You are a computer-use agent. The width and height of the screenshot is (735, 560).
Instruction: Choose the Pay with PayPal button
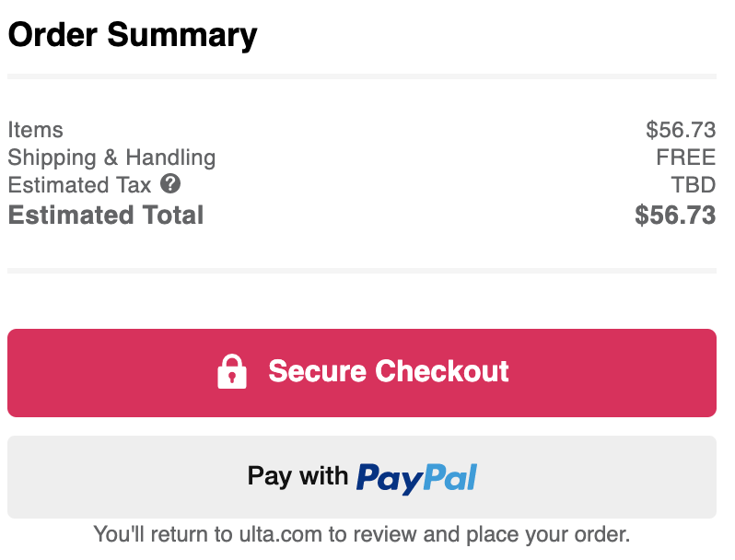(362, 477)
